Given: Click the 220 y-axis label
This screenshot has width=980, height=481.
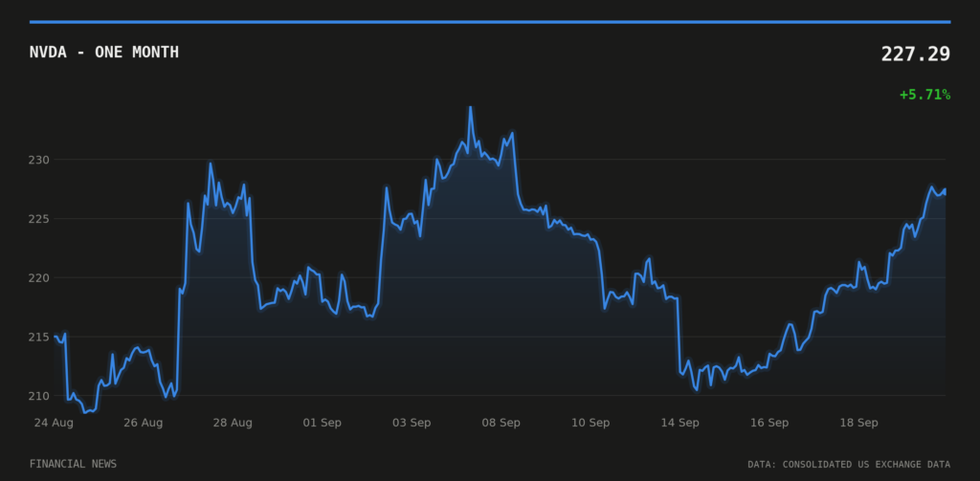Looking at the screenshot, I should (40, 278).
